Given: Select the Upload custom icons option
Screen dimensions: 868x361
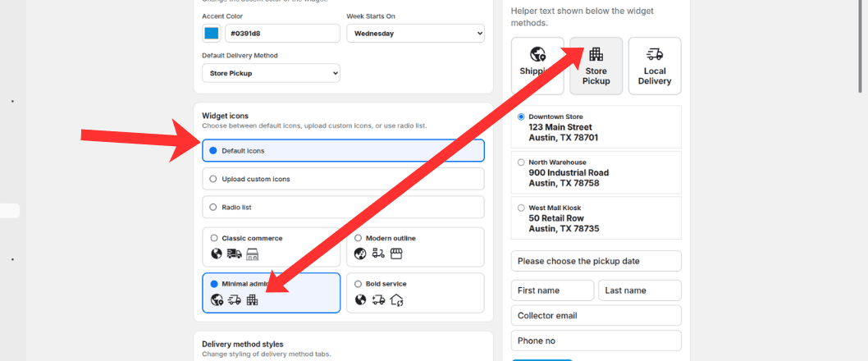Looking at the screenshot, I should (x=343, y=179).
